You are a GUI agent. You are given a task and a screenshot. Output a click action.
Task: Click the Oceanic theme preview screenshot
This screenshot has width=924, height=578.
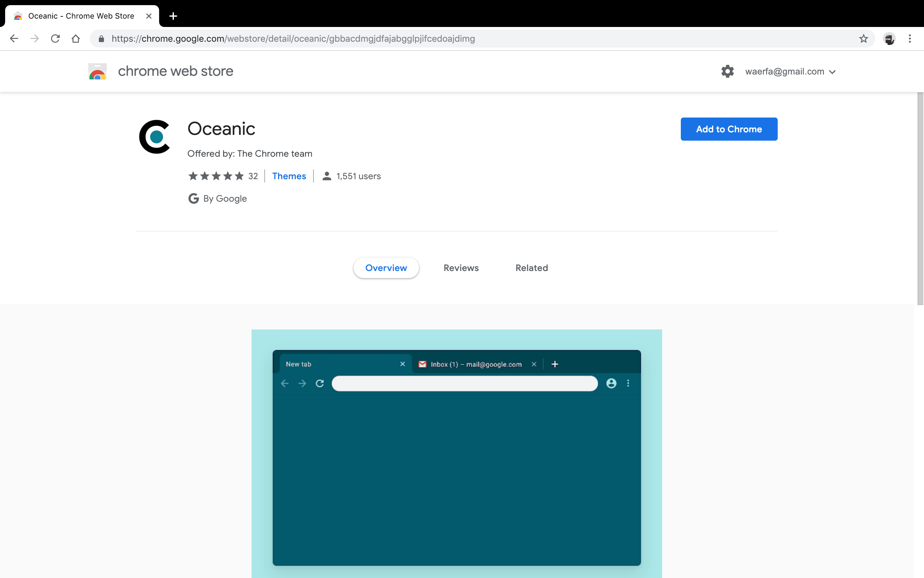pos(457,453)
